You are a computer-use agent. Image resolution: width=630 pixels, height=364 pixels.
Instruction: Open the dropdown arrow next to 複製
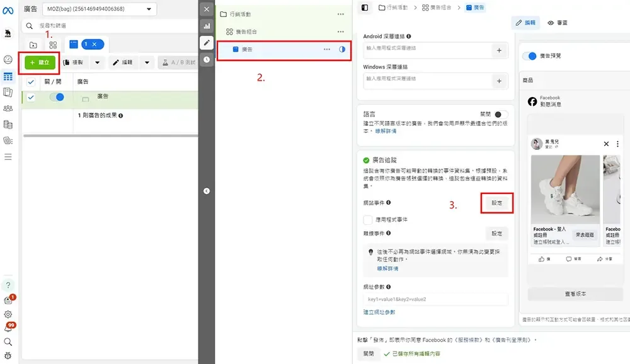click(x=97, y=62)
